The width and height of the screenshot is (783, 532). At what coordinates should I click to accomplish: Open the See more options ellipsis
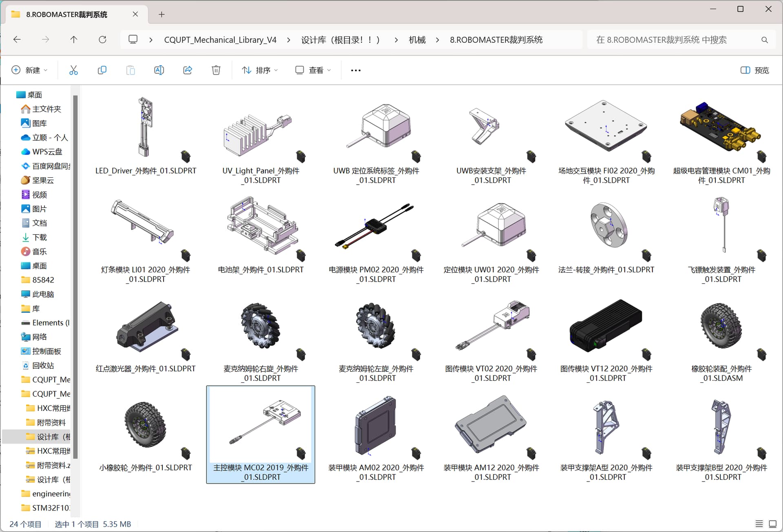point(356,70)
